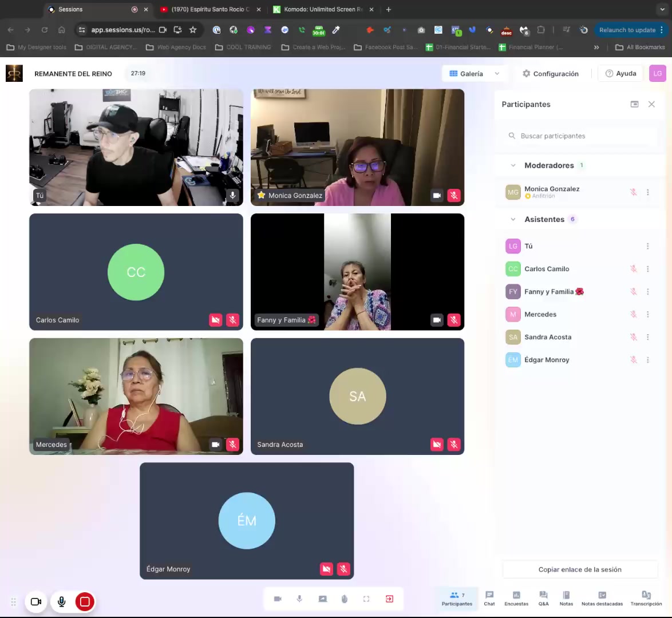Stop recording with the red square button
The image size is (672, 618).
click(x=85, y=601)
